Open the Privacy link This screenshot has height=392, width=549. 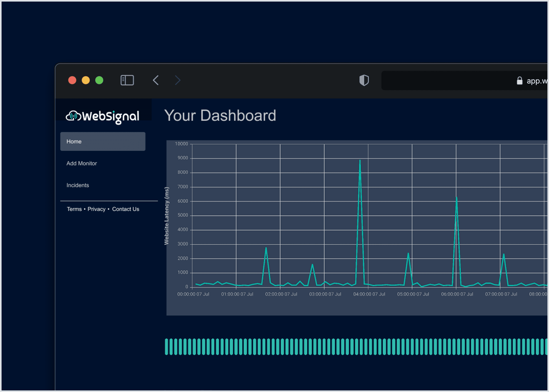tap(96, 209)
